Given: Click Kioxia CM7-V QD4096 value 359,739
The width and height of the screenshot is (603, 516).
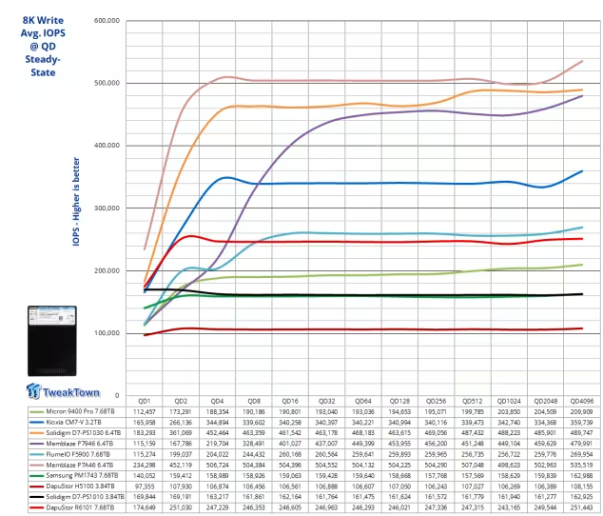Looking at the screenshot, I should pos(582,422).
